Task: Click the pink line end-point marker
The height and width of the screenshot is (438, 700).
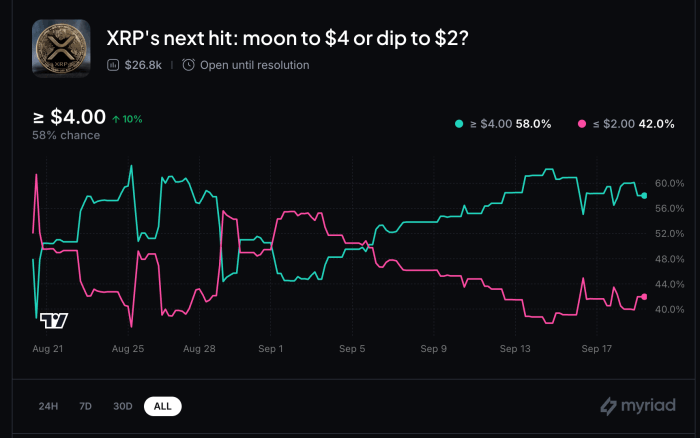Action: [644, 297]
